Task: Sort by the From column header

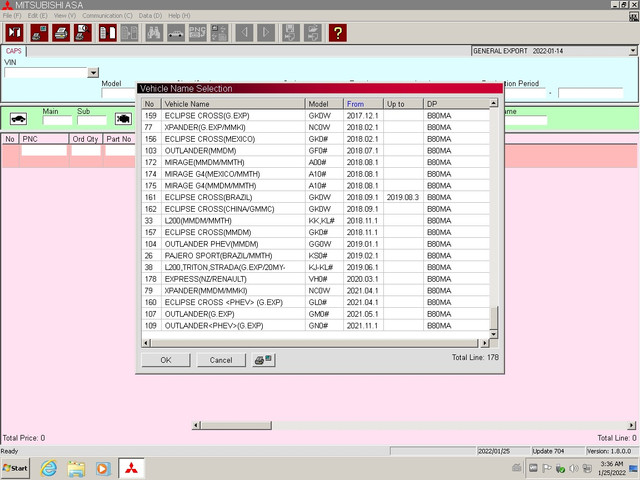Action: 363,104
